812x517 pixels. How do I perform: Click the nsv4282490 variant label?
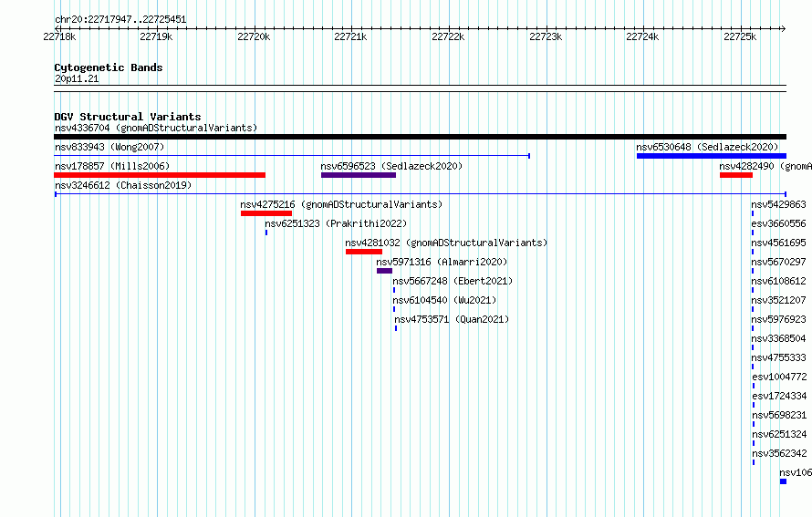(x=765, y=166)
